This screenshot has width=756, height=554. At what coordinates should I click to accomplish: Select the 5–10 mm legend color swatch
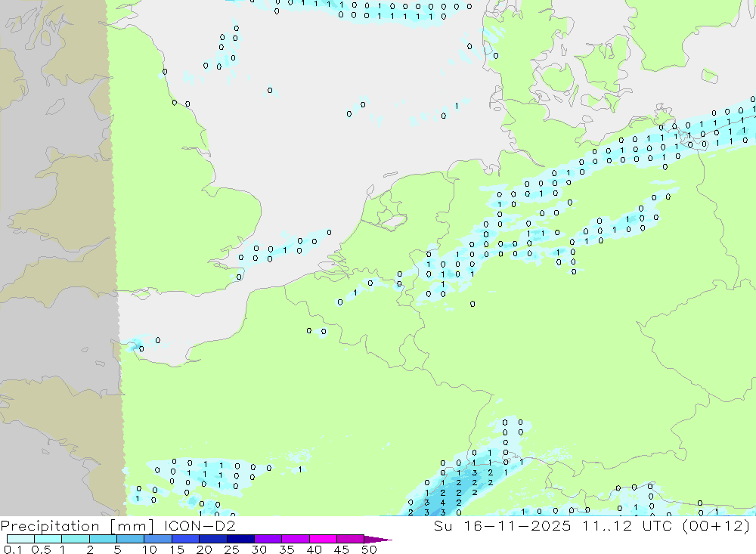(131, 539)
